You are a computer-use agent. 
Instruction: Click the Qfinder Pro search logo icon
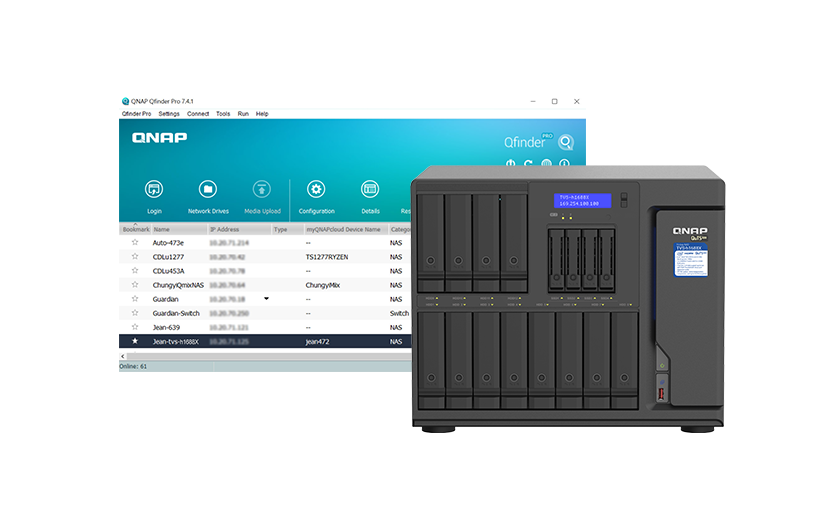click(566, 142)
